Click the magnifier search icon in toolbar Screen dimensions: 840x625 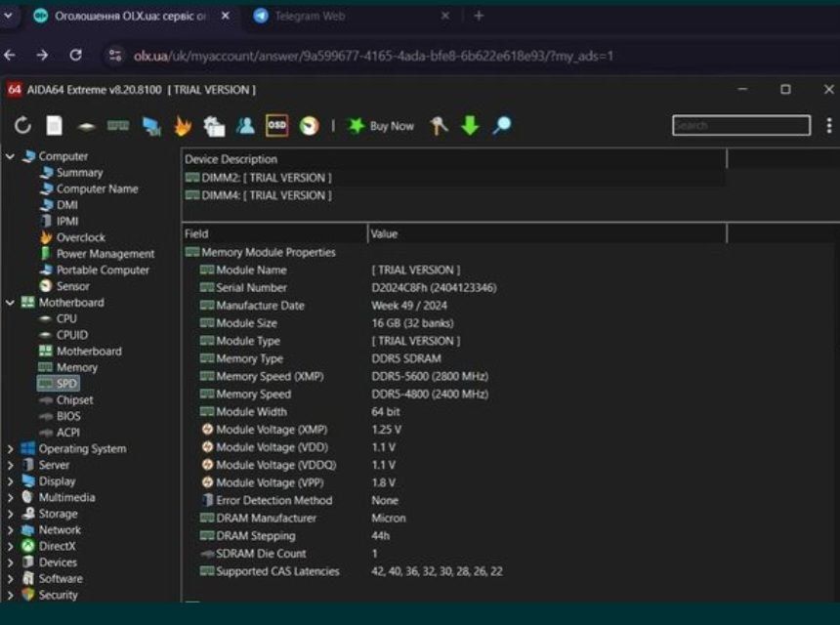pyautogui.click(x=502, y=125)
